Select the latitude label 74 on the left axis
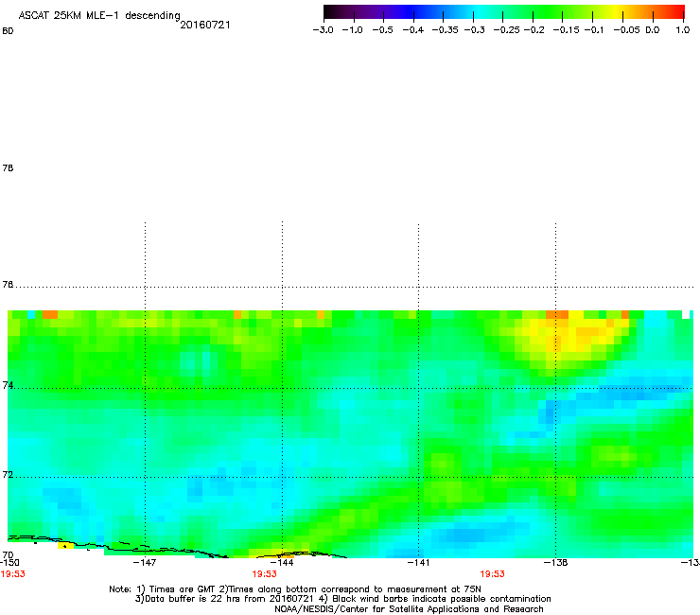 (8, 385)
